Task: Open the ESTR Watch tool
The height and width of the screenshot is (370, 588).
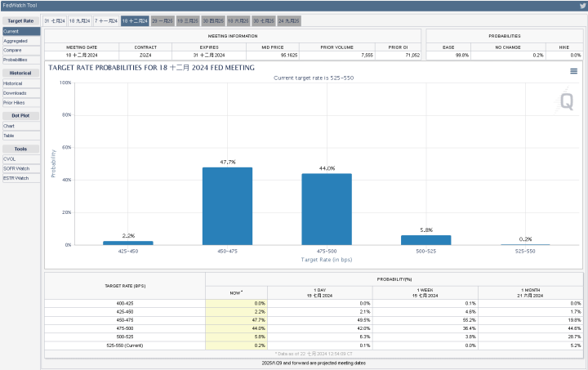Action: (x=21, y=178)
